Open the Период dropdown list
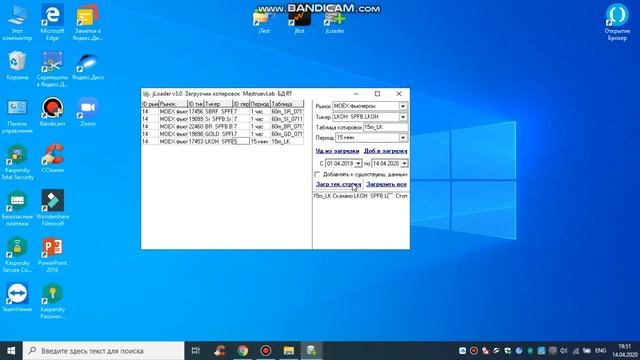640x360 pixels. tap(403, 138)
